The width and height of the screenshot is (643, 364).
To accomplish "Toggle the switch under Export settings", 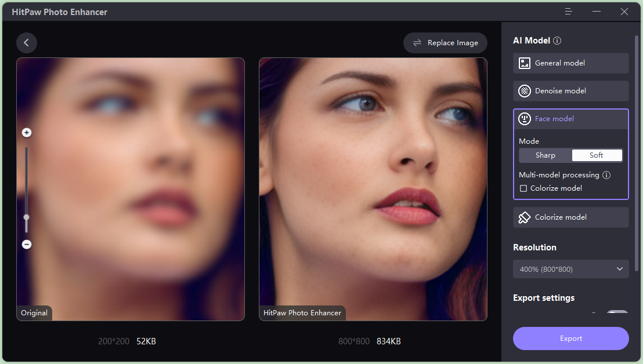I will pyautogui.click(x=617, y=312).
